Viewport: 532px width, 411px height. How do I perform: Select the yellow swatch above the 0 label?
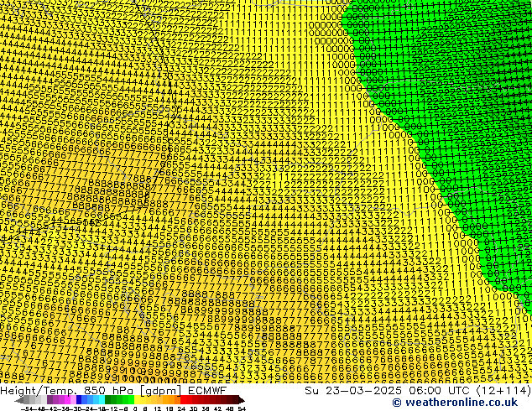click(x=137, y=400)
